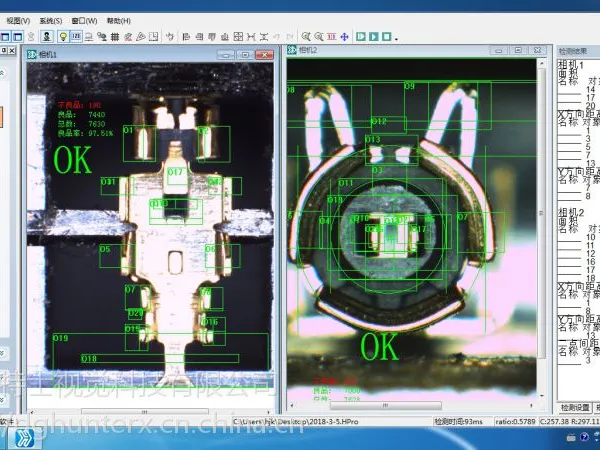This screenshot has height=450, width=600.
Task: Click 相机2 heading in results panel
Action: (x=571, y=212)
